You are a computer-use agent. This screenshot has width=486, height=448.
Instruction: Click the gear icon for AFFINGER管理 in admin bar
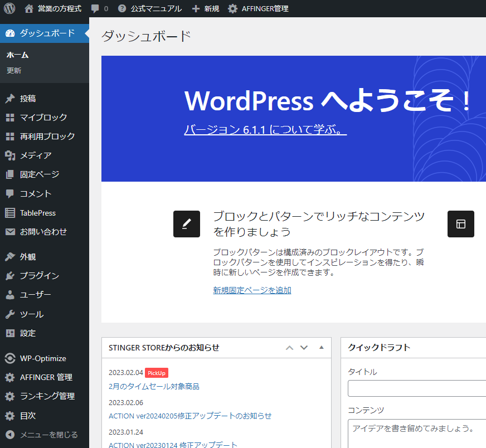coord(232,9)
